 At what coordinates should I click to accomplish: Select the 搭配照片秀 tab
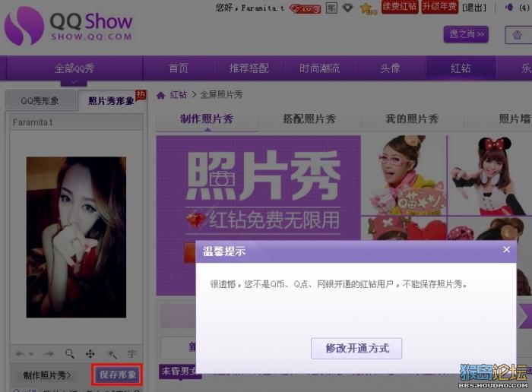pyautogui.click(x=309, y=119)
